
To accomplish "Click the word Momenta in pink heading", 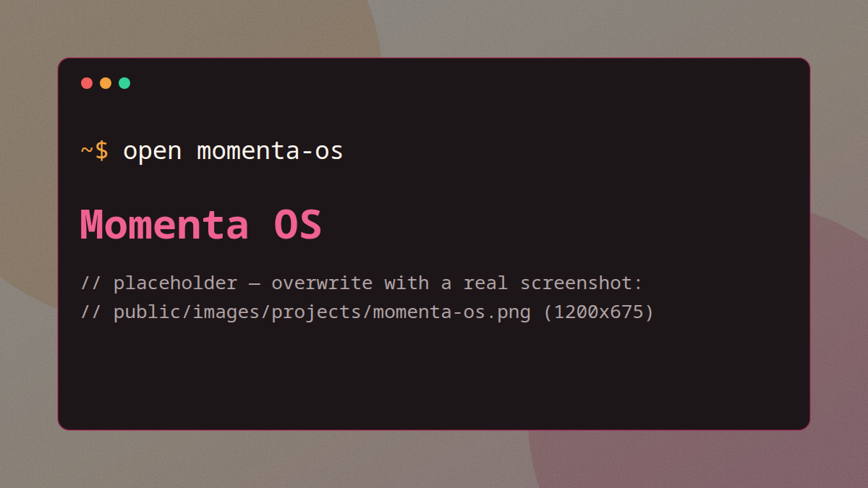I will pos(164,225).
